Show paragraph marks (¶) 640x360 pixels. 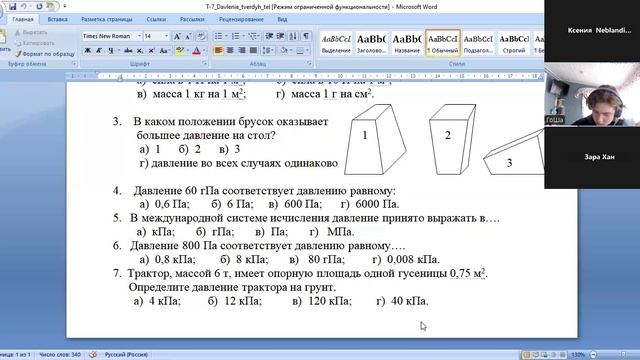click(x=306, y=36)
